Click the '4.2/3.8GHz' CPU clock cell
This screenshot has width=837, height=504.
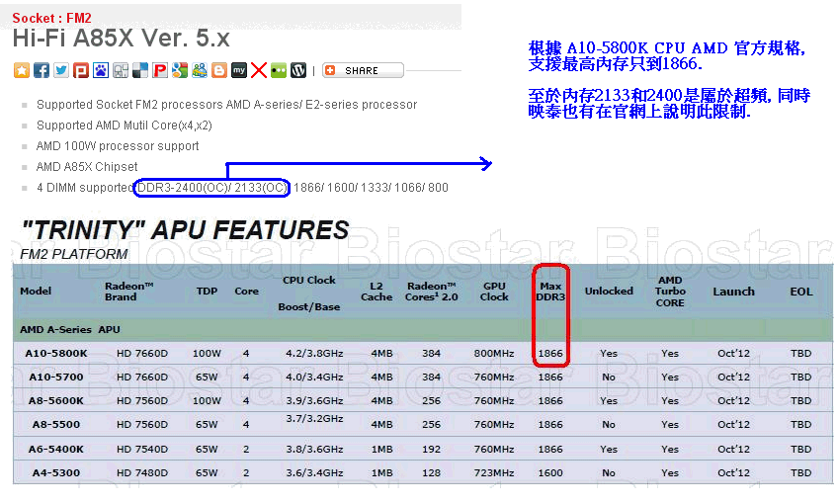coord(314,354)
